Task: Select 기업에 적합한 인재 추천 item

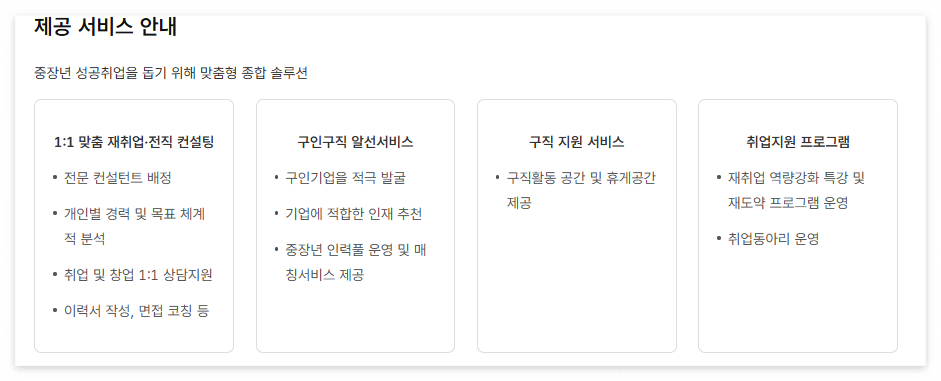Action: click(x=353, y=214)
